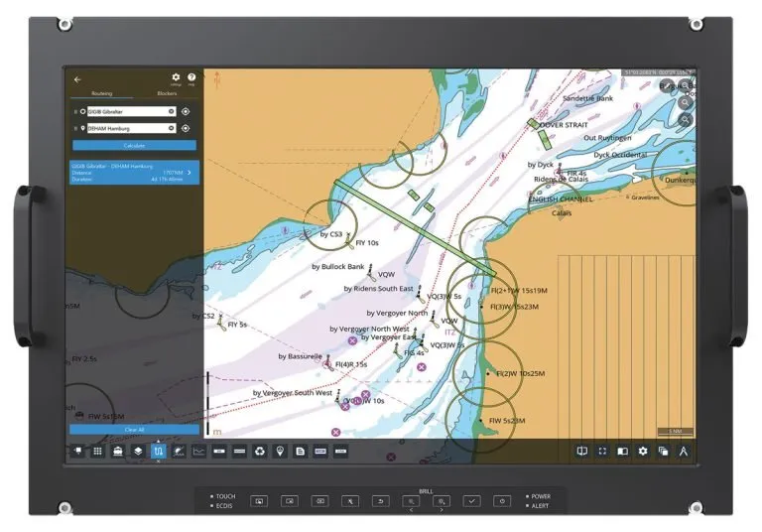Increase brightness with the BRILL '>' button

point(442,501)
